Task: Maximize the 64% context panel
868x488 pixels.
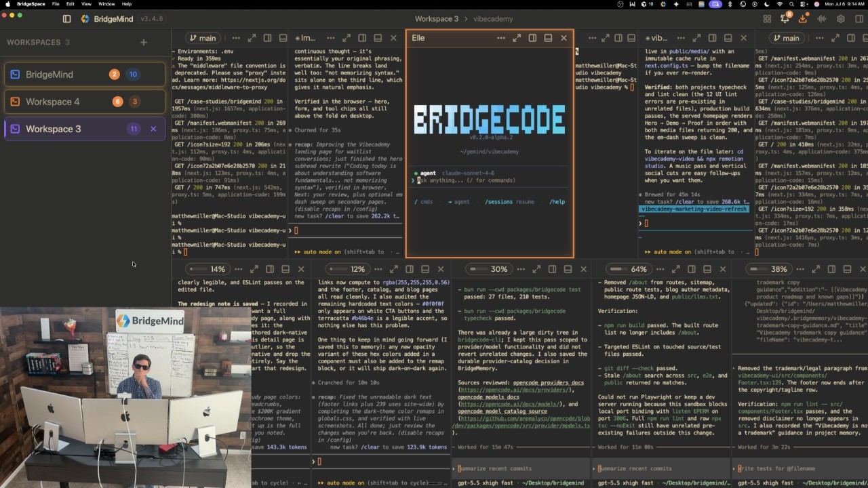Action: coord(676,269)
